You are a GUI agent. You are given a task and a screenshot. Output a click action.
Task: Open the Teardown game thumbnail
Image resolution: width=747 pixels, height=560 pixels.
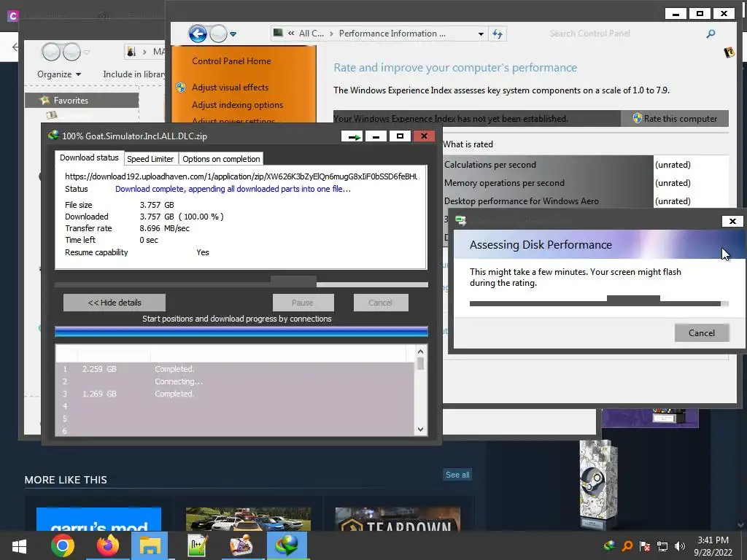pos(398,519)
